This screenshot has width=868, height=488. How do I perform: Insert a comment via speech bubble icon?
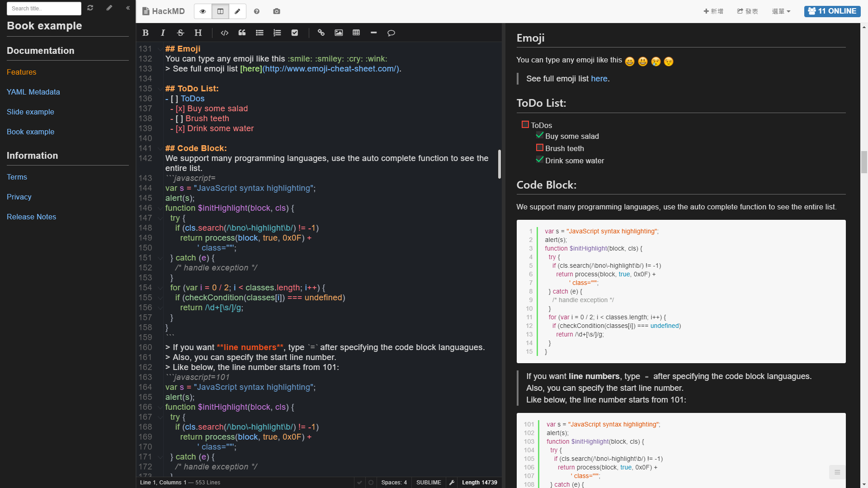(x=392, y=33)
